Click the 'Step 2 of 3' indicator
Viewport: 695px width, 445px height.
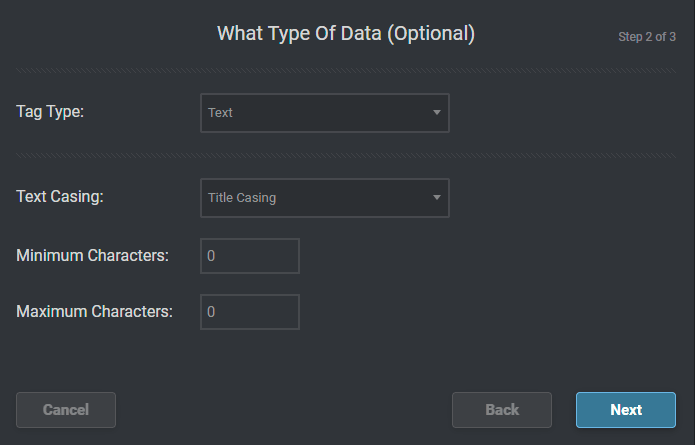coord(647,38)
